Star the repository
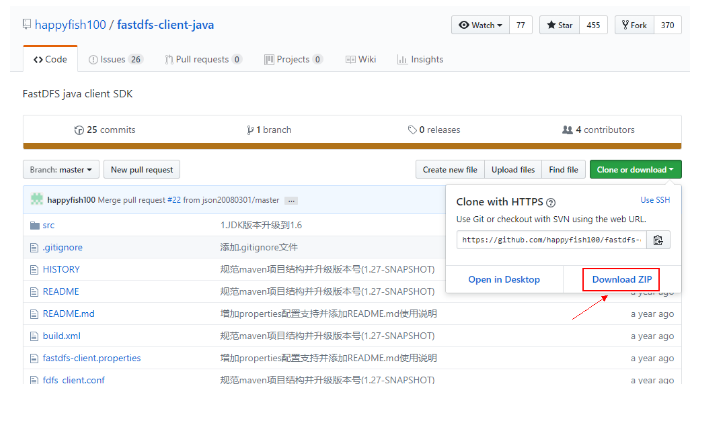705x428 pixels. (x=560, y=25)
